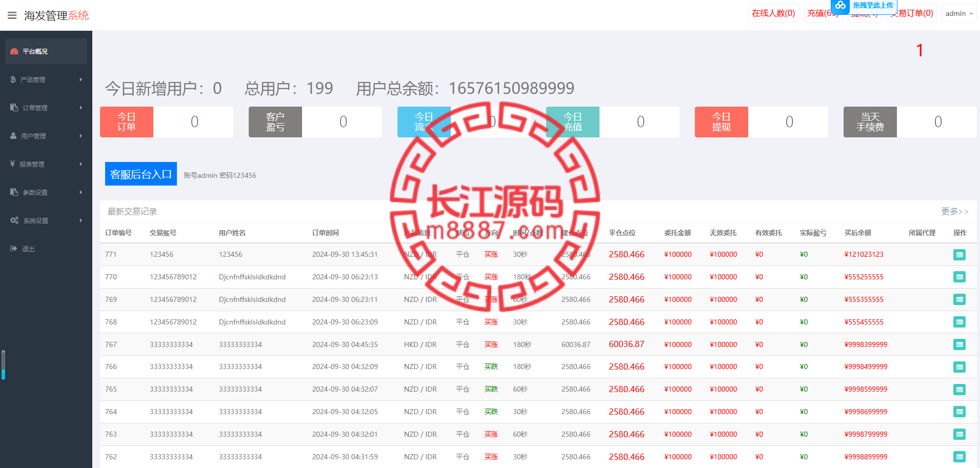Click the 用户管理 person icon

click(x=13, y=136)
